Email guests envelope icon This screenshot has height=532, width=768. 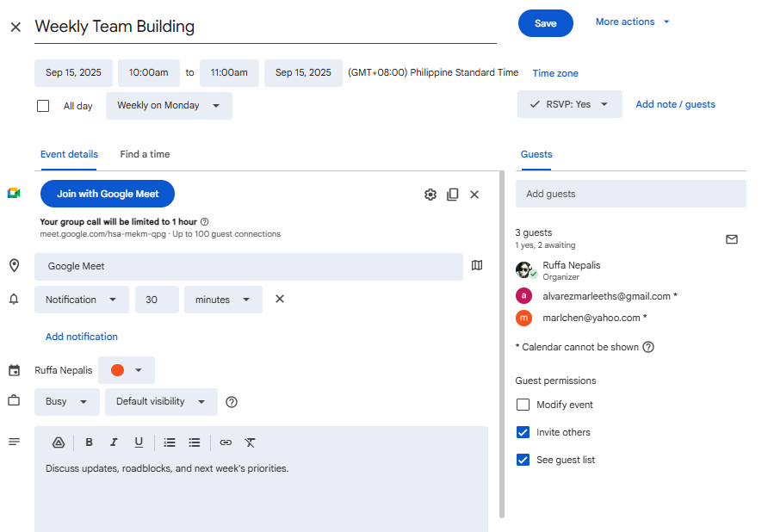pos(731,239)
